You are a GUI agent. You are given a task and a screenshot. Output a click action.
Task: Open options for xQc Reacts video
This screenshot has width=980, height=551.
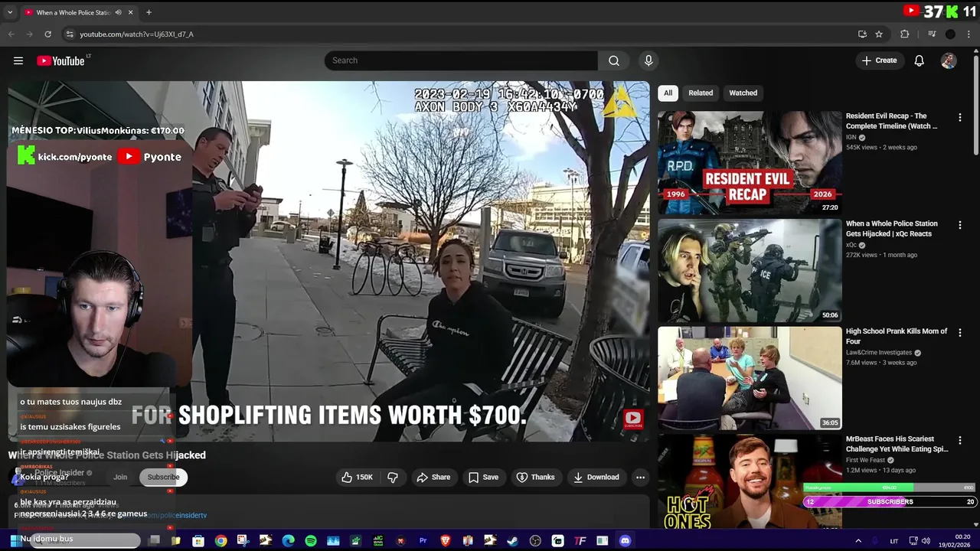click(x=959, y=225)
